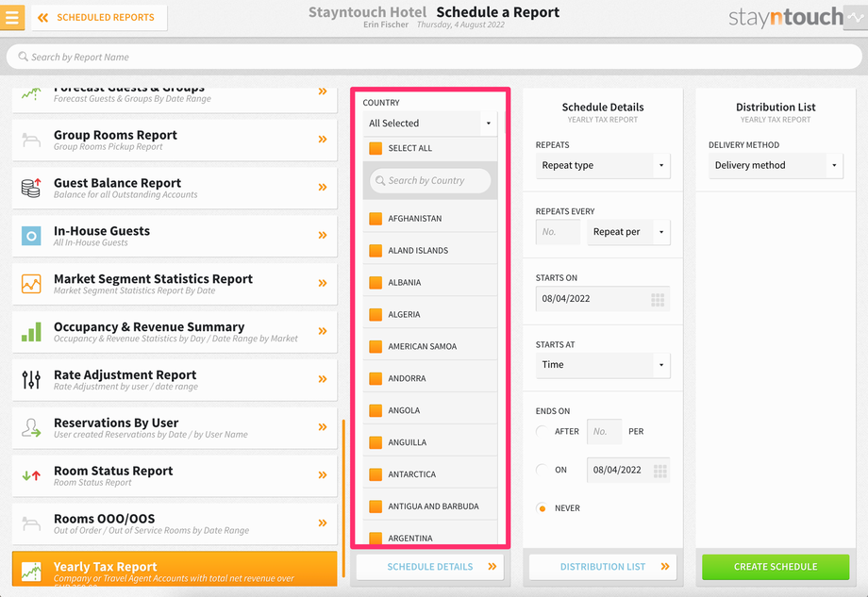The height and width of the screenshot is (597, 868).
Task: Select the Never end radio button
Action: pos(542,508)
